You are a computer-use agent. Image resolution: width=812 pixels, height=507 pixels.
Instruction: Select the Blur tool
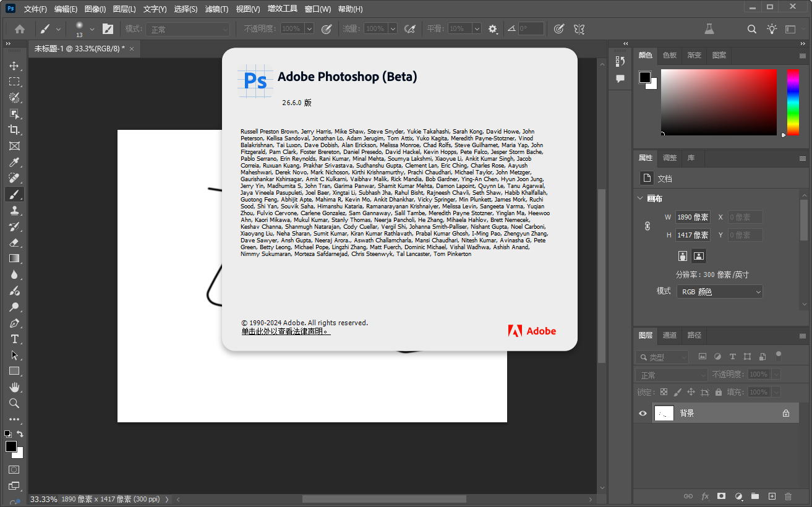(14, 275)
